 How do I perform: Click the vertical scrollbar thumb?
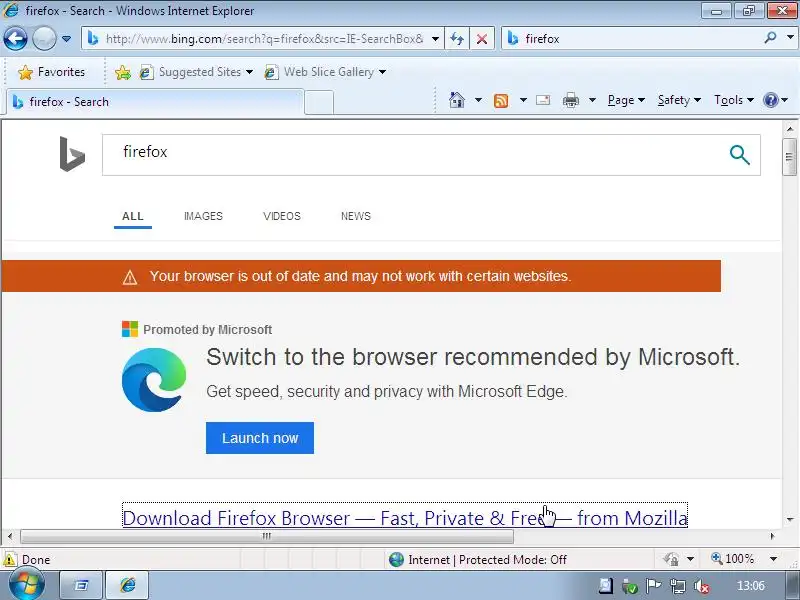pos(789,157)
